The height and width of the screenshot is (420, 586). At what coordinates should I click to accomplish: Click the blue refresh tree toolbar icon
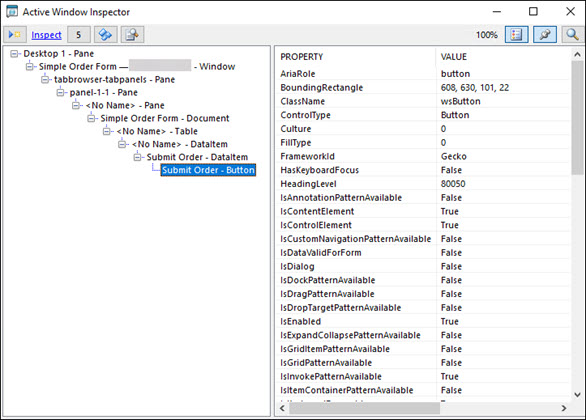105,35
